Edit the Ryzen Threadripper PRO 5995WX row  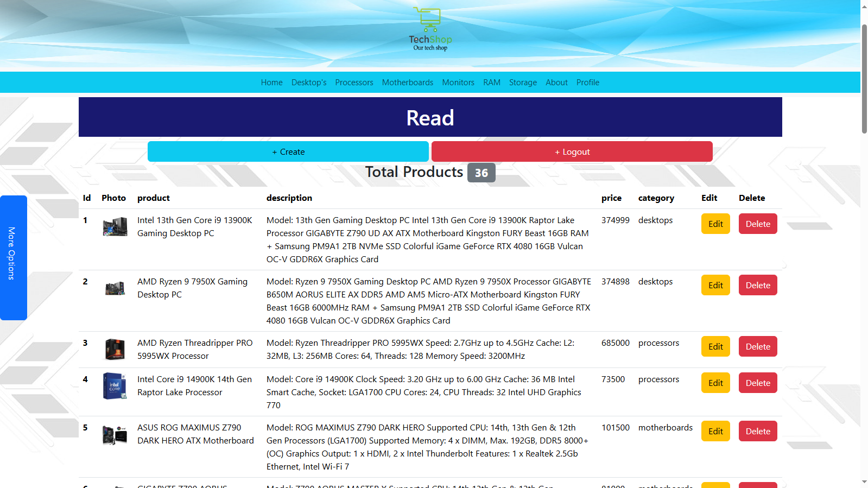tap(715, 346)
